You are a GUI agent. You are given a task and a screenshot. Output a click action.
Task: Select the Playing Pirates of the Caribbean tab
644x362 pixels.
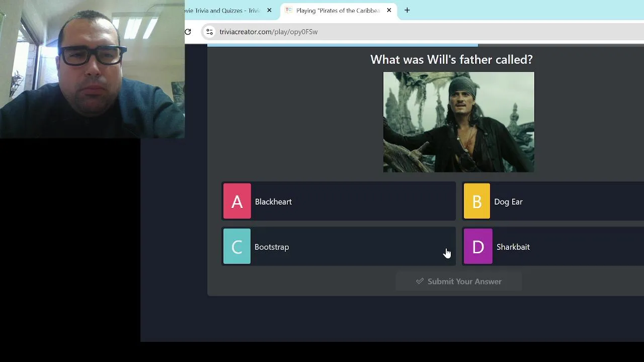pyautogui.click(x=339, y=11)
